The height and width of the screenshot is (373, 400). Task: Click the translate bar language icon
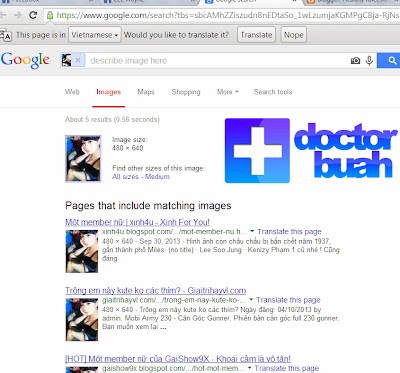[6, 35]
